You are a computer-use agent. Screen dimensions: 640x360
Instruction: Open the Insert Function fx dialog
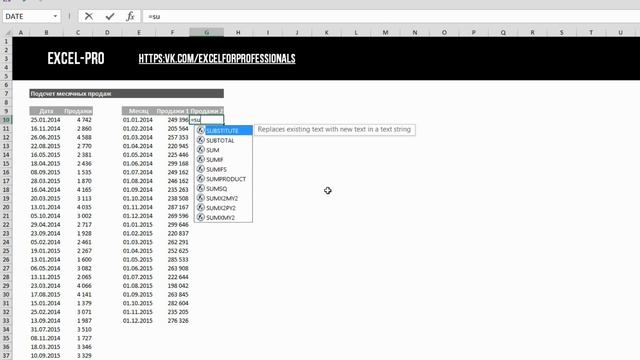(130, 16)
